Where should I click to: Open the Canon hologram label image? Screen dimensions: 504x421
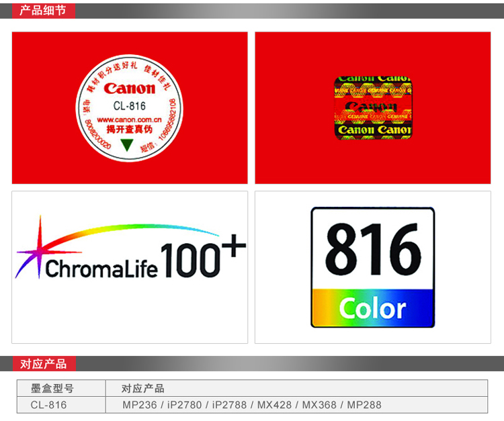[373, 108]
